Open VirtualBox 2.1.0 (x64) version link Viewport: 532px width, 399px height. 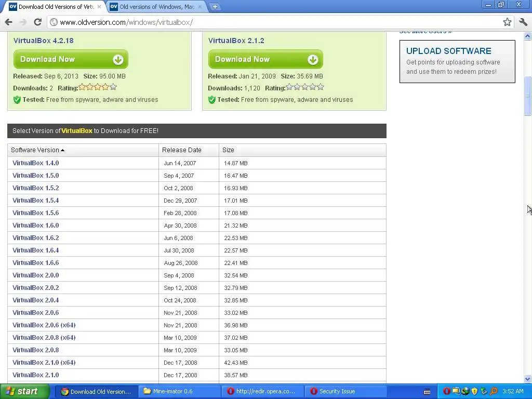[44, 363]
